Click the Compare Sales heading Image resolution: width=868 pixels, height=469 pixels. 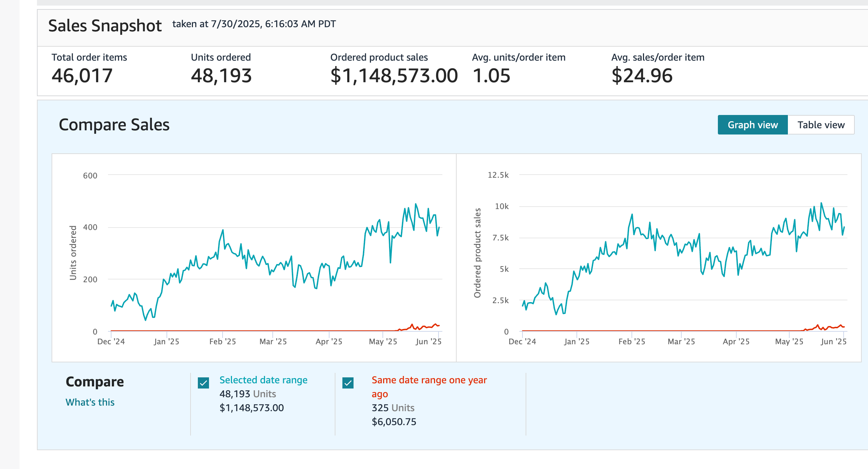pos(114,125)
